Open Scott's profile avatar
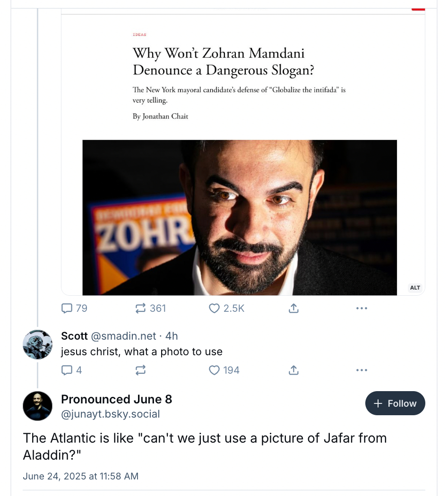 pyautogui.click(x=37, y=344)
